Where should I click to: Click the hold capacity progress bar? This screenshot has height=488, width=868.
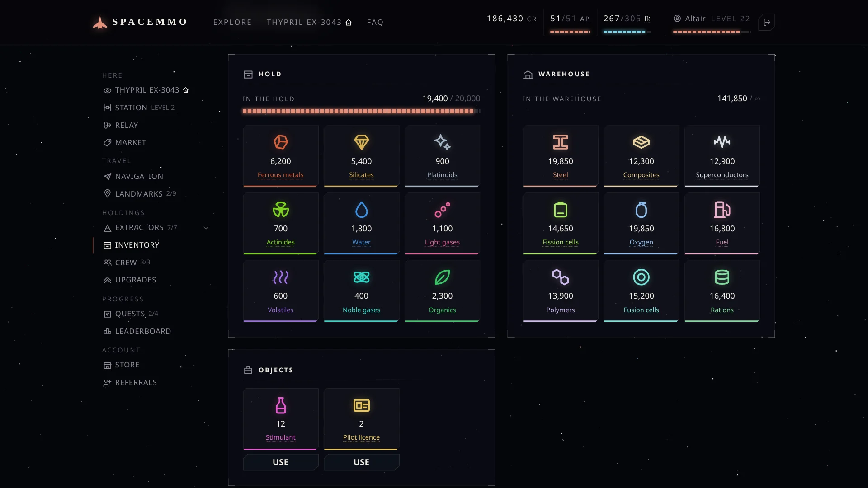361,111
